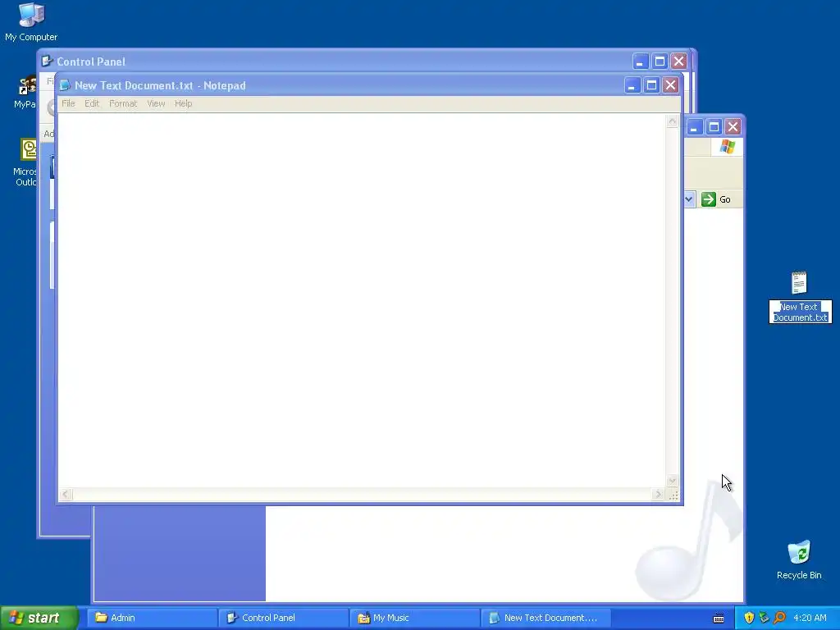The width and height of the screenshot is (840, 630).
Task: Click Notepad's vertical scrollbar down arrow
Action: tap(673, 481)
